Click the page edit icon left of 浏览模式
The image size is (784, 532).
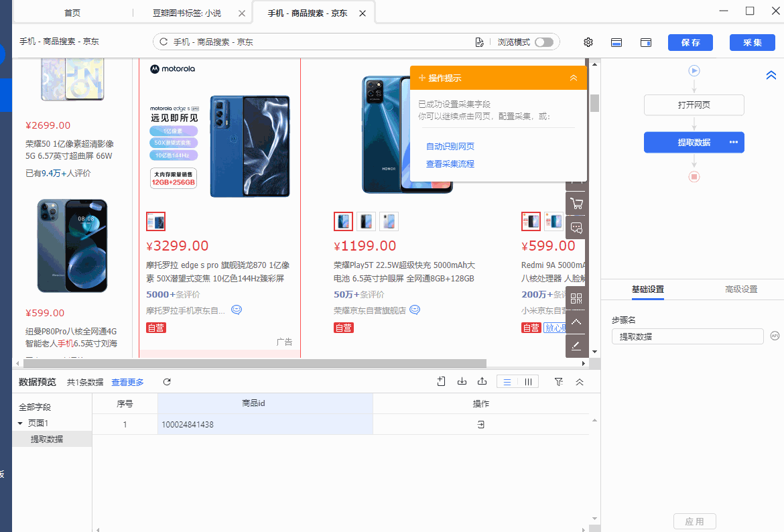click(x=480, y=42)
